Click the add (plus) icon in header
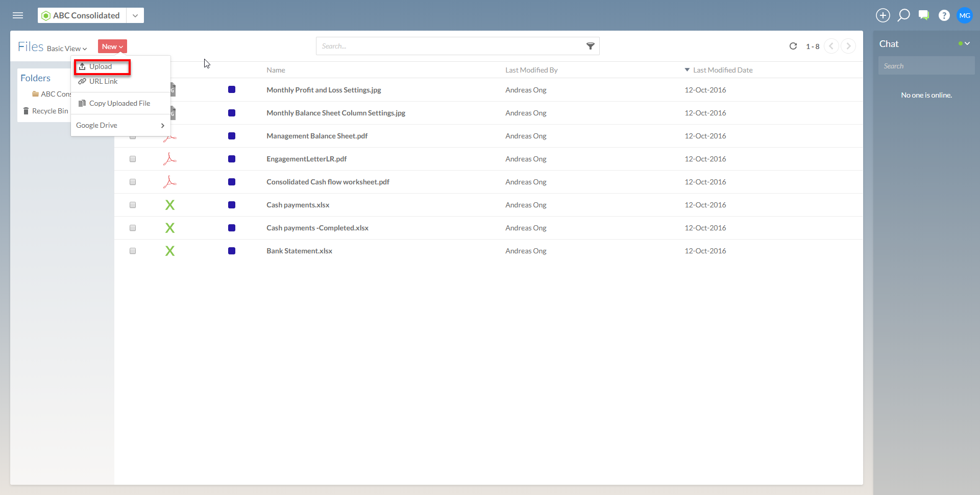The width and height of the screenshot is (980, 495). tap(883, 15)
